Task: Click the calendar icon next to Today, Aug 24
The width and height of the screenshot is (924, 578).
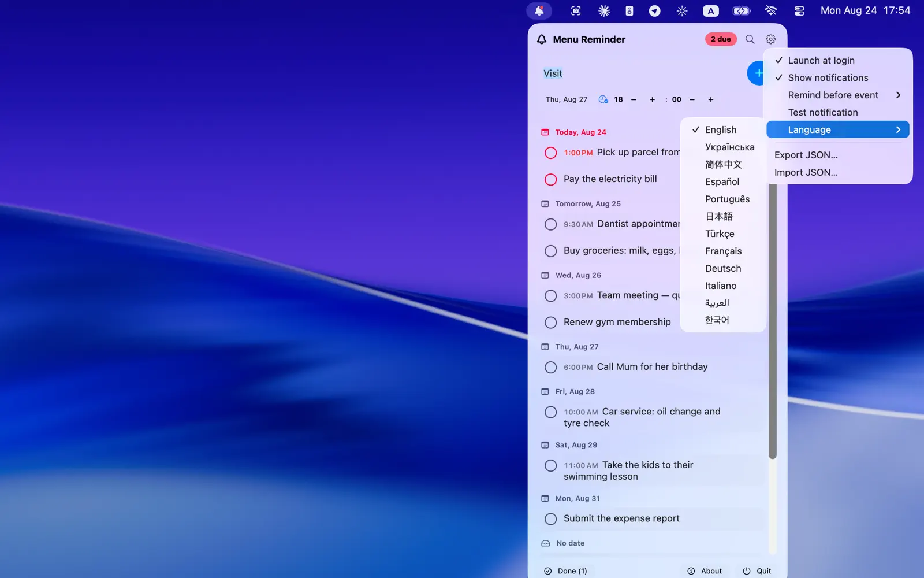Action: [x=545, y=132]
